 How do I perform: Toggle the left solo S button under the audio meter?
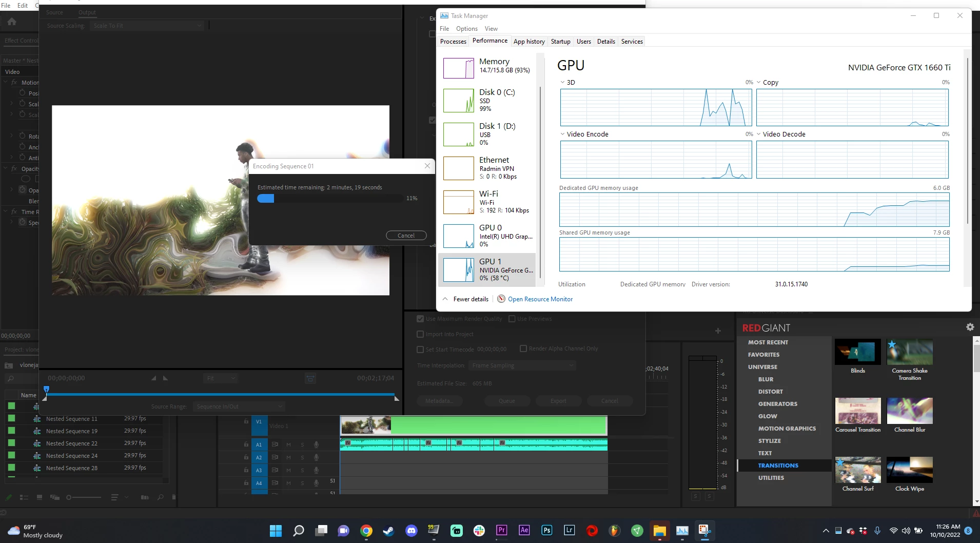(696, 496)
